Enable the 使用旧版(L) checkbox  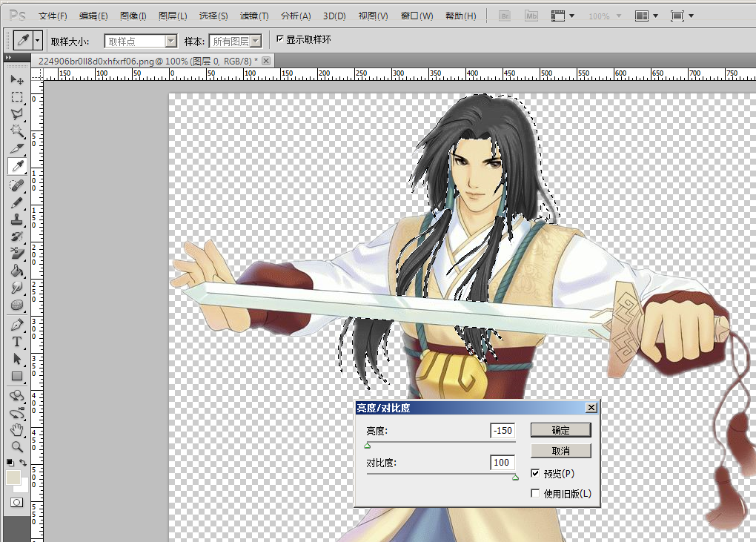[534, 493]
